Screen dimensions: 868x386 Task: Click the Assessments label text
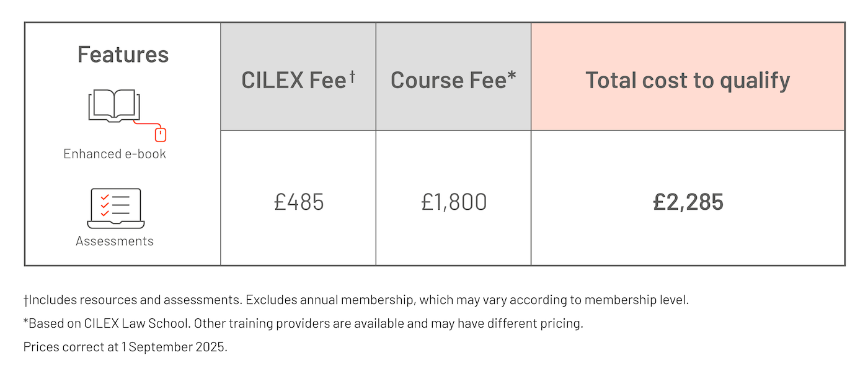pyautogui.click(x=115, y=241)
